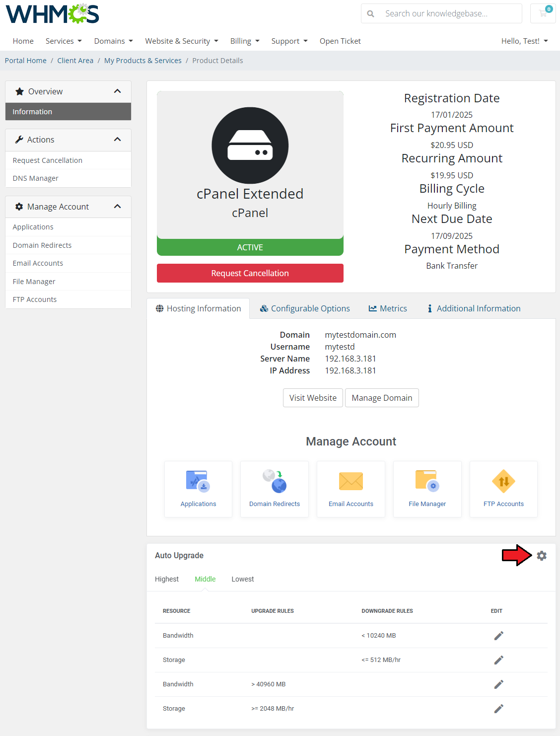Open the Applications tile icon

pos(198,481)
